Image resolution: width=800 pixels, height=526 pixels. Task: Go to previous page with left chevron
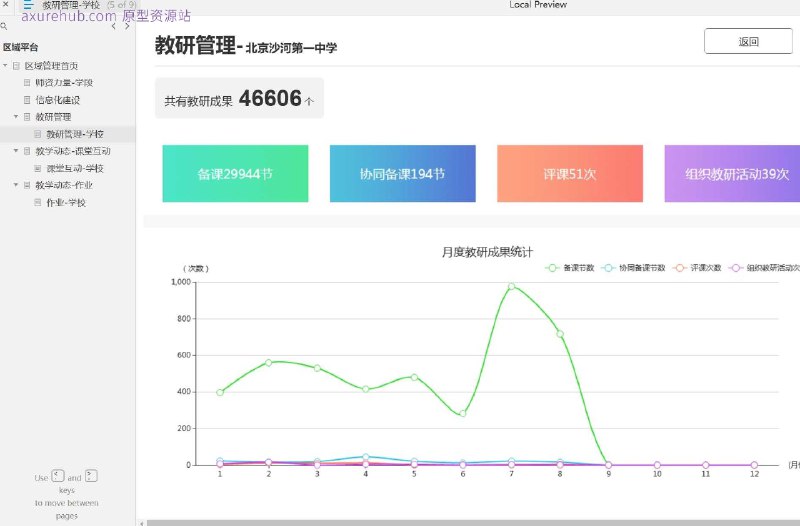[x=113, y=26]
